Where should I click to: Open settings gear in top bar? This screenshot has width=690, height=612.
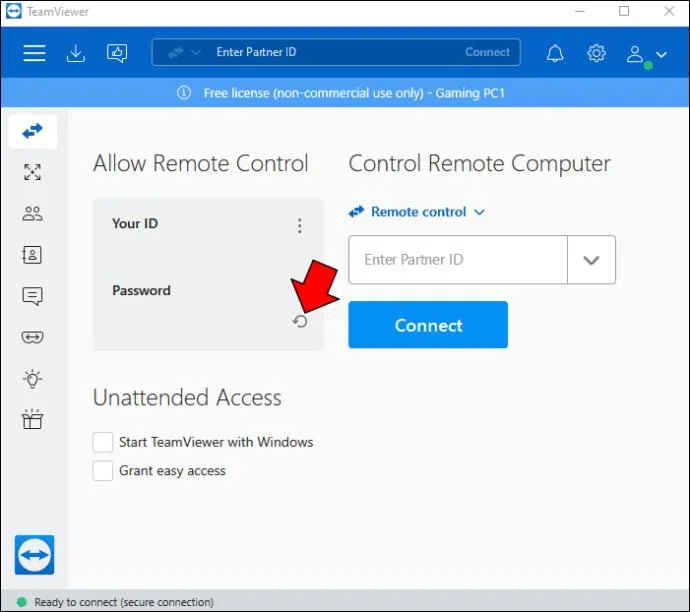point(596,53)
